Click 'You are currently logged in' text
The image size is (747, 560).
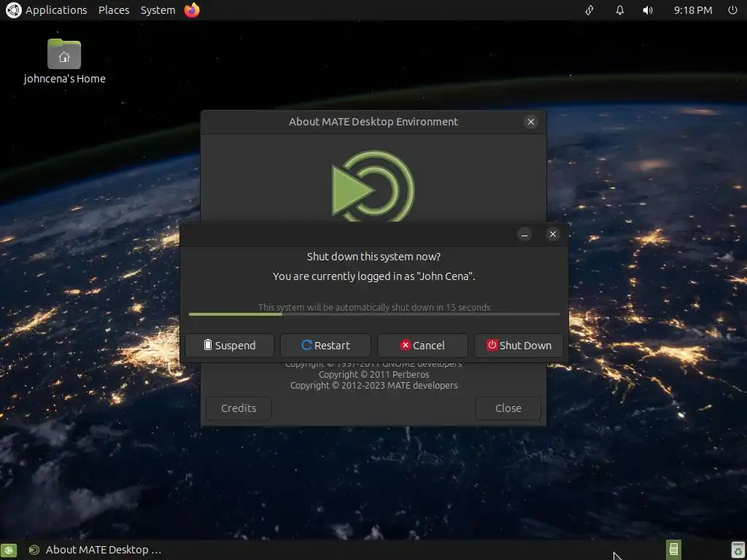(x=374, y=276)
